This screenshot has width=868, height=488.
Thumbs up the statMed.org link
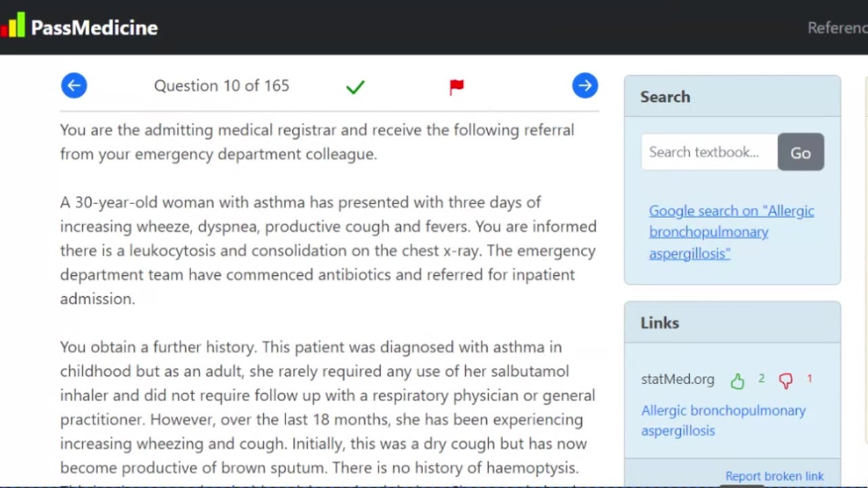click(738, 381)
